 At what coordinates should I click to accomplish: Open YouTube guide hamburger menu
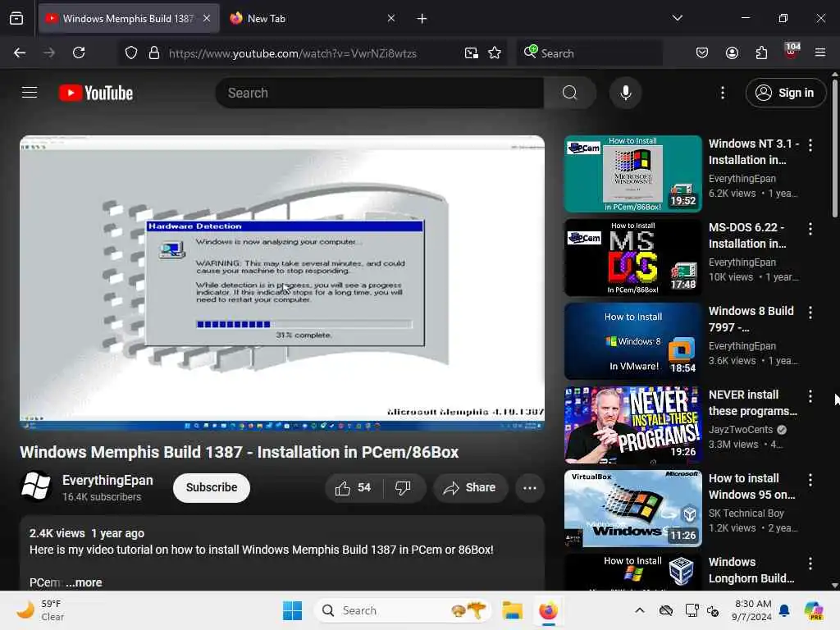pyautogui.click(x=30, y=93)
